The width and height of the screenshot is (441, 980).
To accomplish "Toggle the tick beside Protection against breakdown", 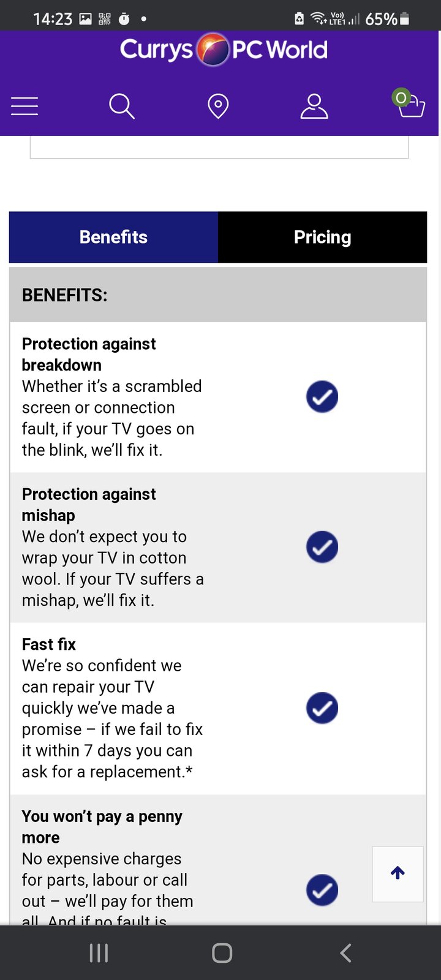I will [x=322, y=396].
